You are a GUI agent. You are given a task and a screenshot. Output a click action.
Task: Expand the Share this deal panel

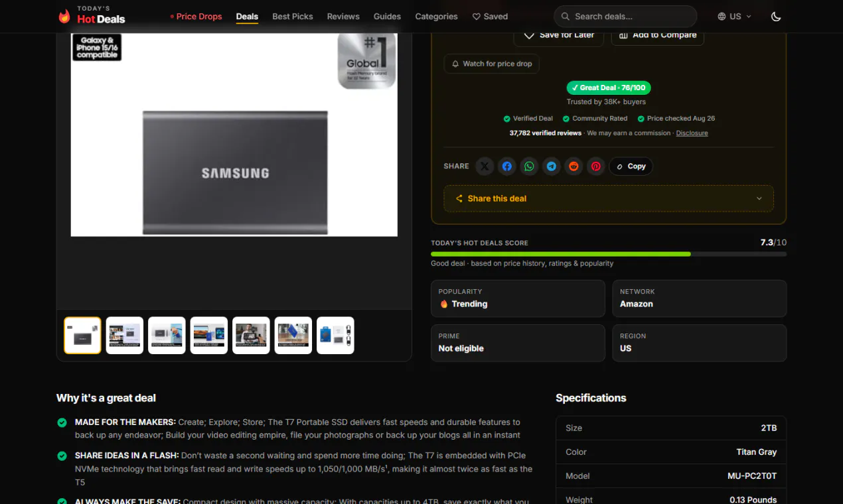(609, 198)
